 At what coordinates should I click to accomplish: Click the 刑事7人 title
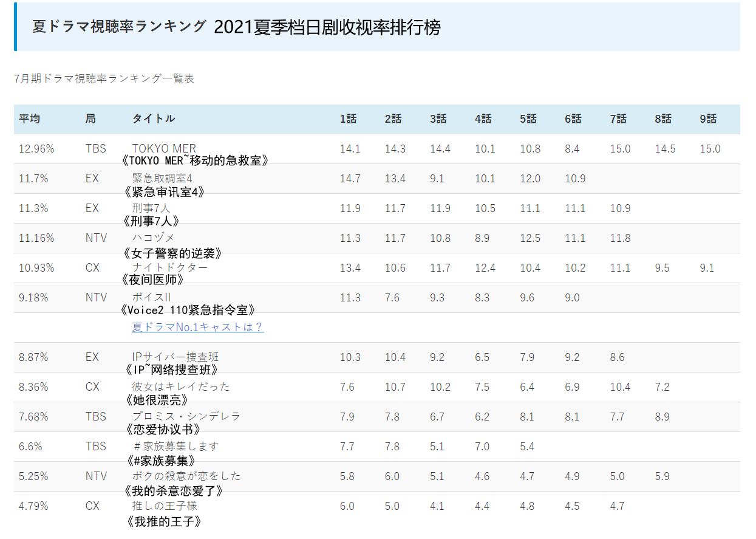tap(151, 208)
